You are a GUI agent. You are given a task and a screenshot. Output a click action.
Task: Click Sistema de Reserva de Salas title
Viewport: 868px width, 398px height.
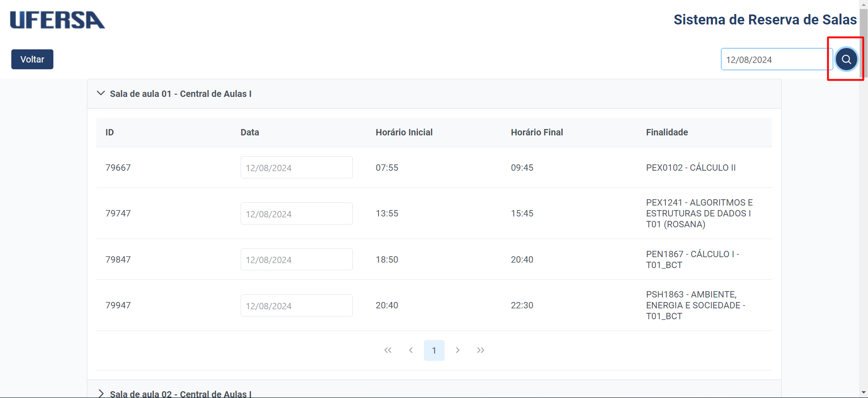765,19
